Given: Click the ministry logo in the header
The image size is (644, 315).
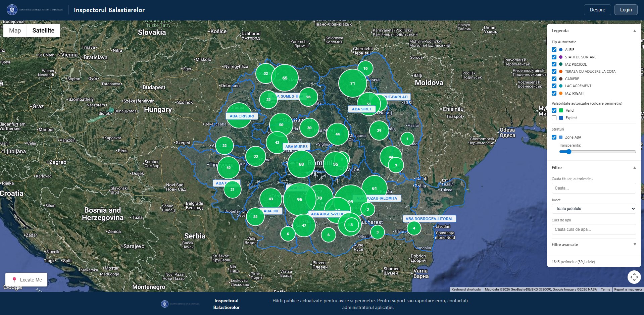Looking at the screenshot, I should [12, 10].
